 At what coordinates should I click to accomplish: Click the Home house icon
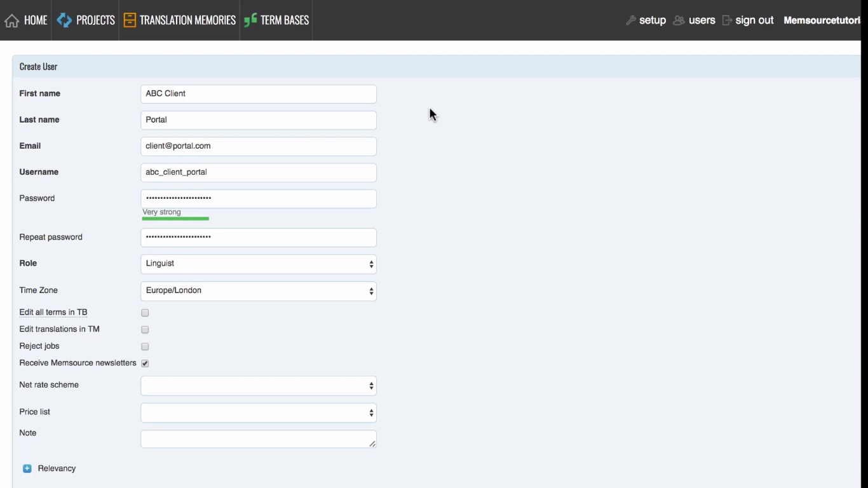pyautogui.click(x=11, y=21)
